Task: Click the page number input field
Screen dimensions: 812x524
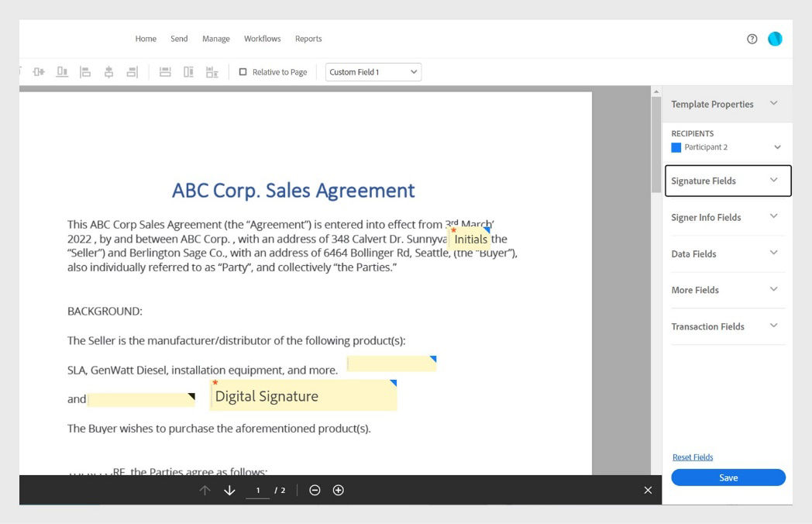Action: tap(258, 490)
